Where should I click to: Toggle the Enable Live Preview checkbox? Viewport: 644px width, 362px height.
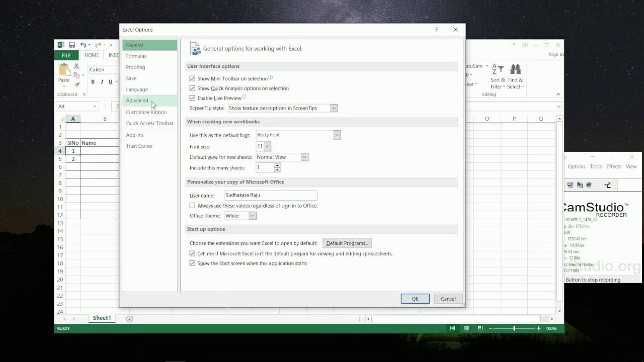(x=192, y=98)
